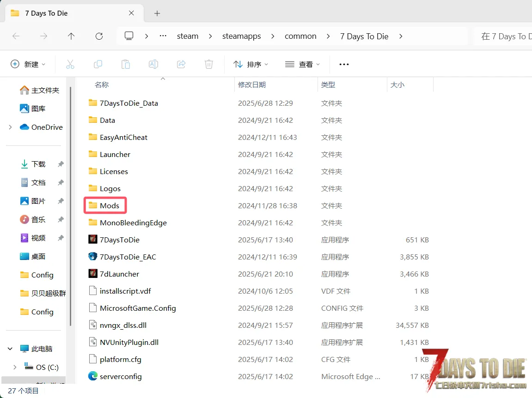Select the installscript.vdf file
The image size is (532, 398).
point(119,291)
